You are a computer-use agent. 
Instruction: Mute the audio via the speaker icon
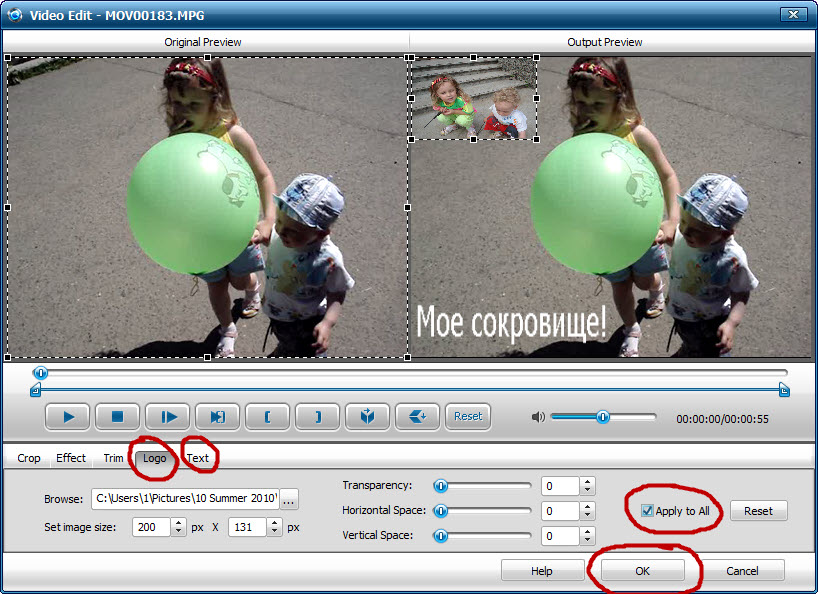pos(540,418)
